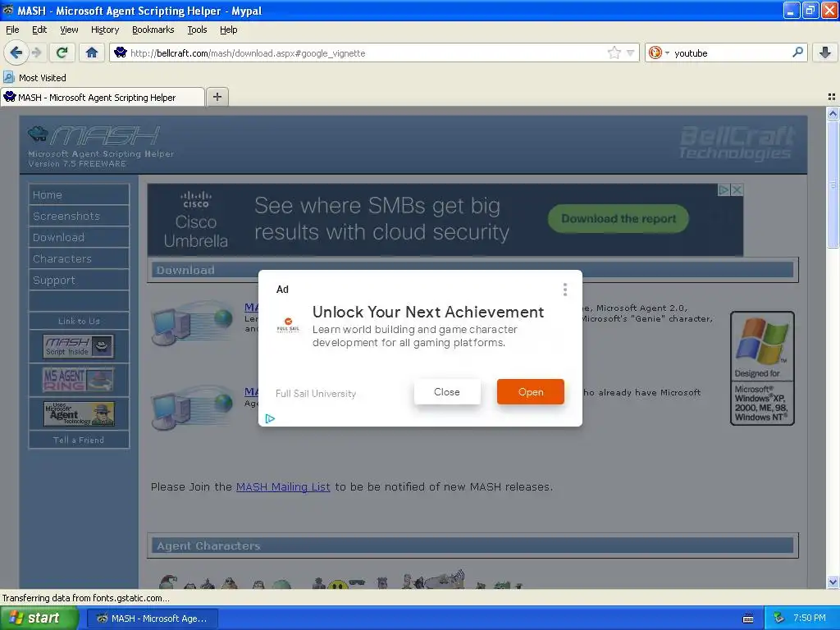Click the orange Open button in the ad
This screenshot has width=840, height=630.
coord(531,392)
